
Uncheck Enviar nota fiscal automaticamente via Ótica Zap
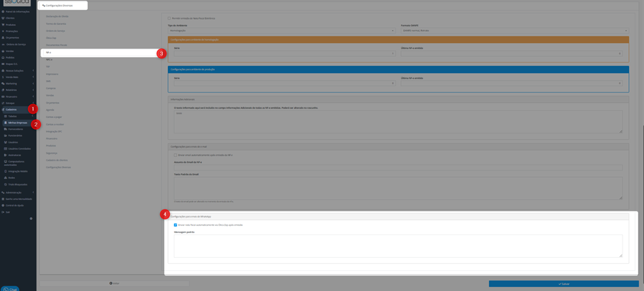[175, 225]
